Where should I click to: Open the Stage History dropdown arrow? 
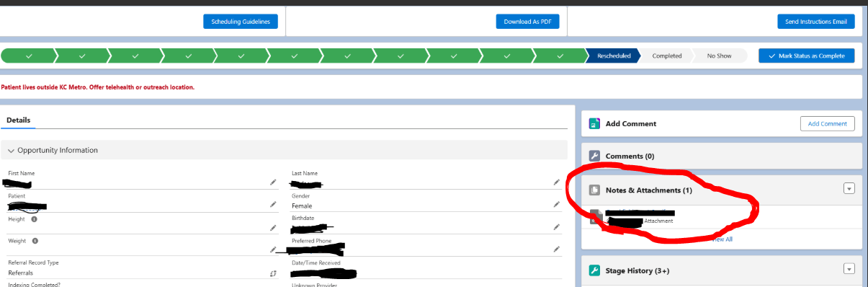pyautogui.click(x=849, y=269)
